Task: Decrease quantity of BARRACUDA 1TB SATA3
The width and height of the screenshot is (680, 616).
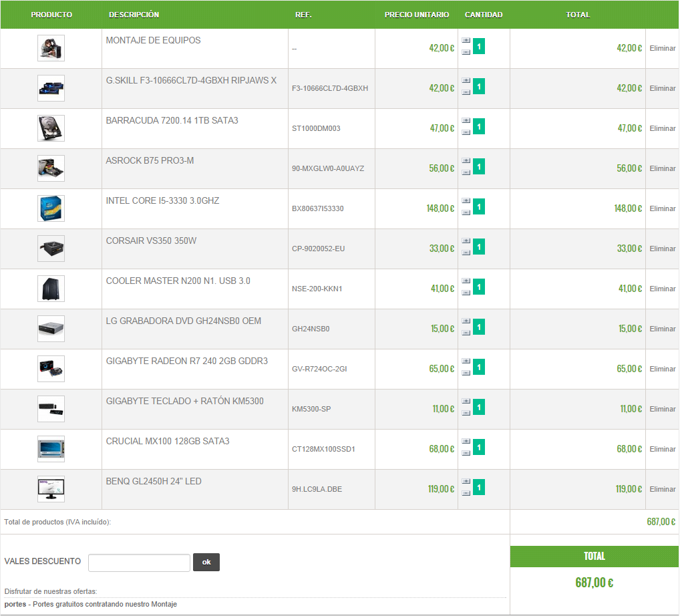Action: click(466, 132)
